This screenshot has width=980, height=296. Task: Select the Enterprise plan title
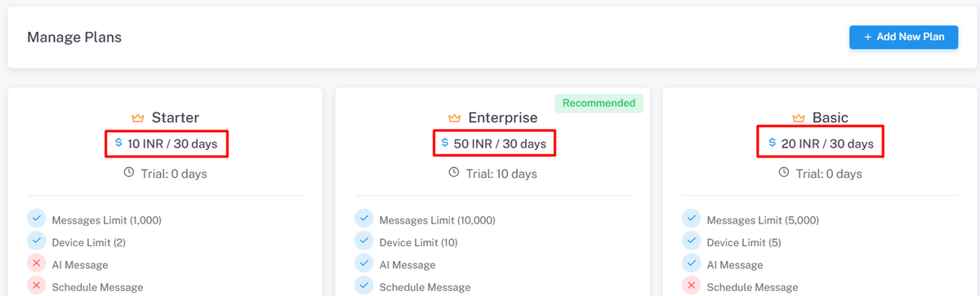click(x=503, y=118)
